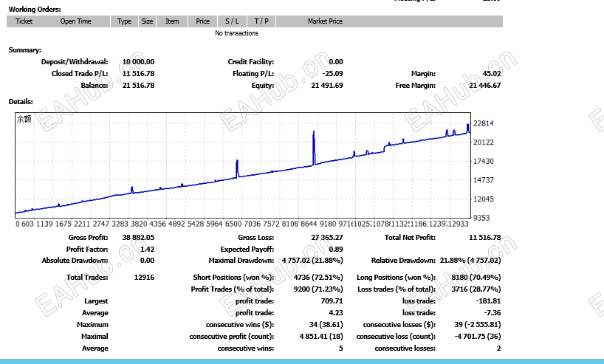Select Margin value 45.02
The width and height of the screenshot is (604, 364).
coord(492,74)
